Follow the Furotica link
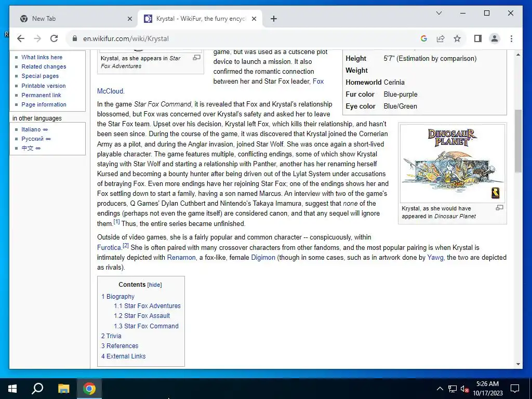The width and height of the screenshot is (532, 399). [109, 248]
